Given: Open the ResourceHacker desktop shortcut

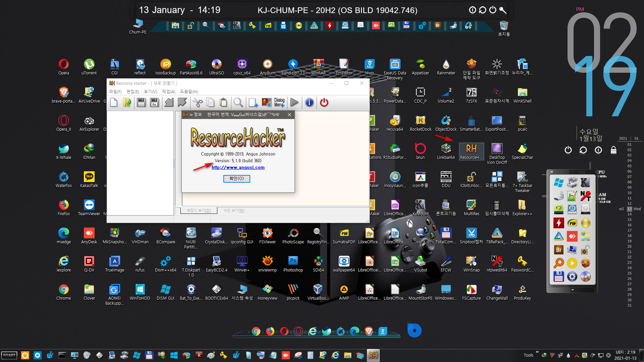Looking at the screenshot, I should pos(471,152).
